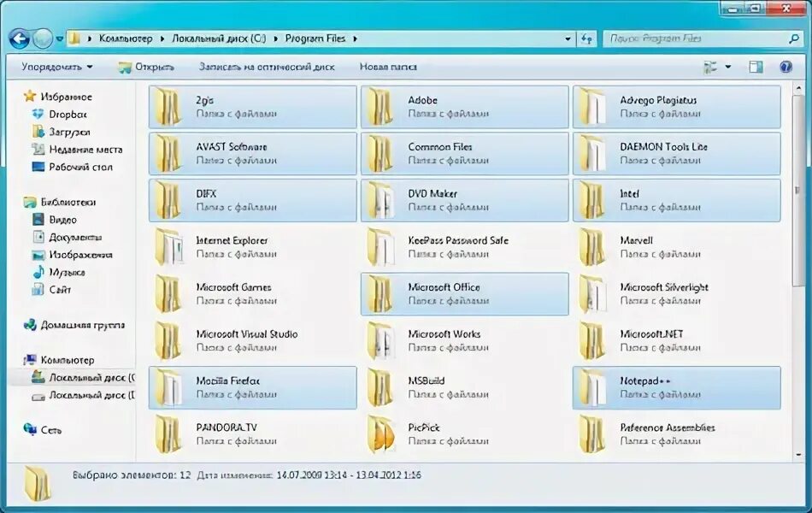The image size is (812, 513).
Task: Select the AVAST Software folder icon
Action: tap(169, 154)
